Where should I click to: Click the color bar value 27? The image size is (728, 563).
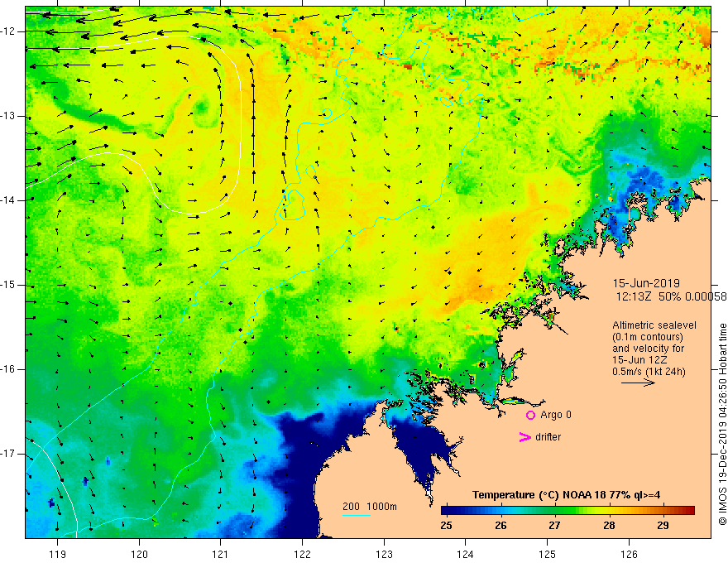[x=555, y=526]
